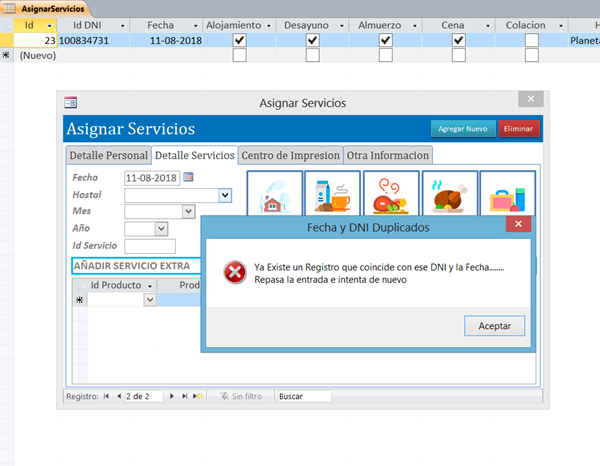Click the form icon in Asignar Servicios title bar
The width and height of the screenshot is (600, 466).
[x=71, y=103]
